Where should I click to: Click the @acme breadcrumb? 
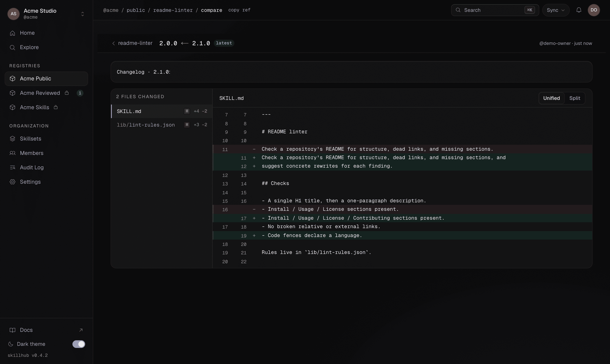(111, 10)
